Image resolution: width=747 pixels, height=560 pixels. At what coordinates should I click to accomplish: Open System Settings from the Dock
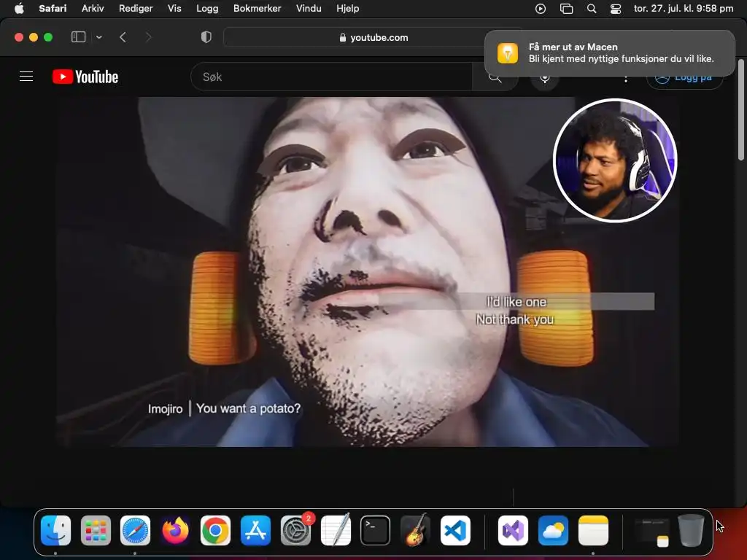(x=295, y=530)
